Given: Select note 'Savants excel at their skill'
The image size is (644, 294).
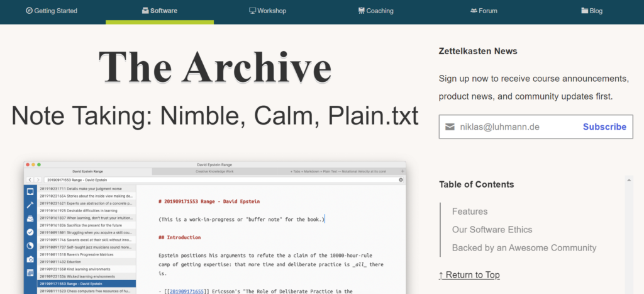Looking at the screenshot, I should coord(87,240).
